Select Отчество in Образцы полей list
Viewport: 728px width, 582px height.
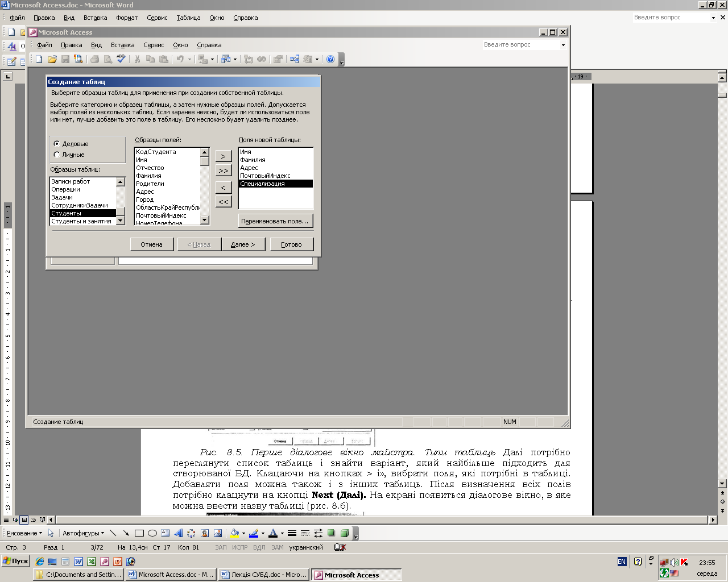tap(167, 168)
